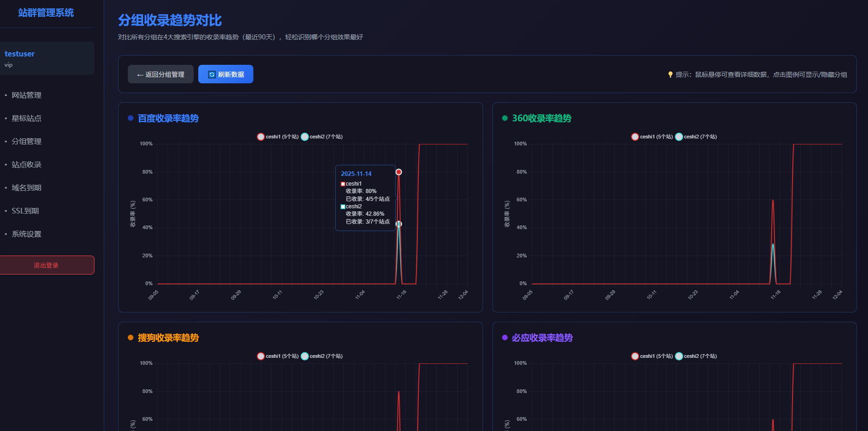Image resolution: width=868 pixels, height=431 pixels.
Task: Select 域名到期 in the sidebar
Action: [26, 188]
